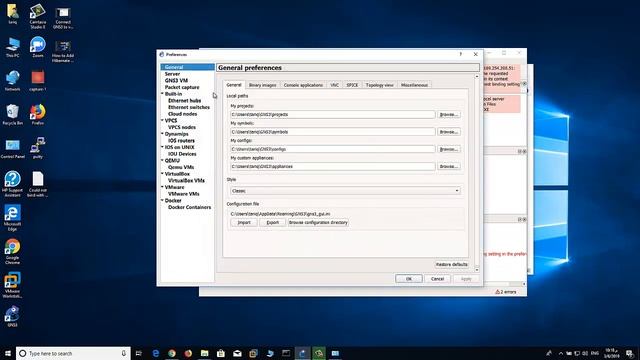The height and width of the screenshot is (360, 640).
Task: Open File Explorer from the taskbar
Action: coord(204,353)
